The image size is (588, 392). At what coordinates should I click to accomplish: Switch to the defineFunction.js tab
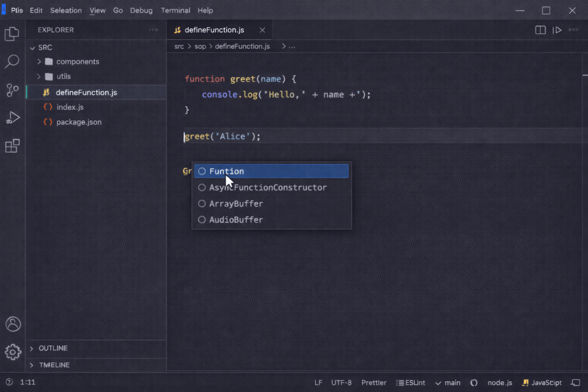pyautogui.click(x=215, y=29)
